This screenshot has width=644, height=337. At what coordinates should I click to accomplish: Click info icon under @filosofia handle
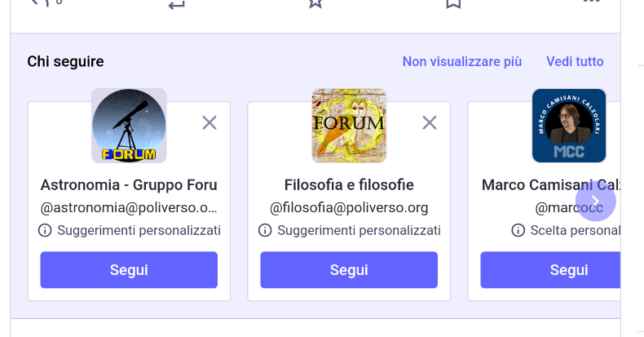(x=265, y=230)
